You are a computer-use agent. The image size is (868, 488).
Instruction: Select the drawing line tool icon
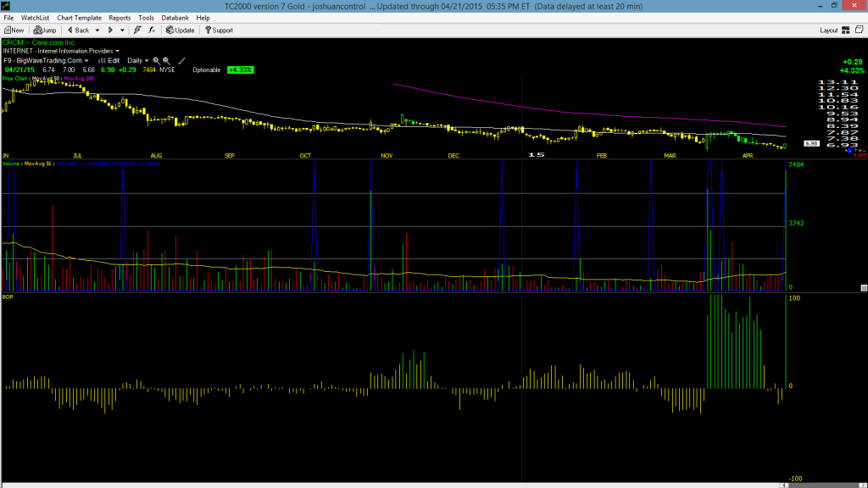coord(181,61)
